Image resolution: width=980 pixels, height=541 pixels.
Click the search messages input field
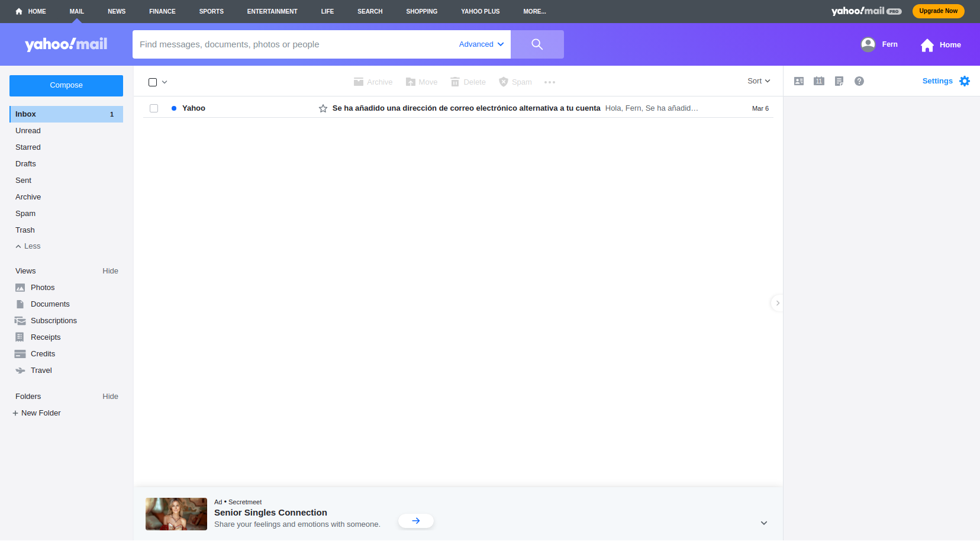(293, 44)
